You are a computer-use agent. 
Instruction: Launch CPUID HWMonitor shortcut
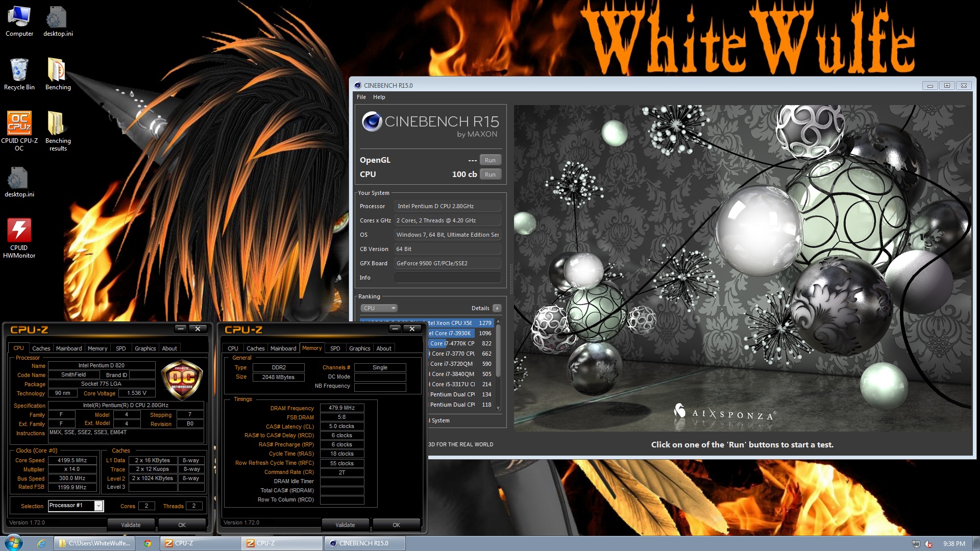(19, 238)
